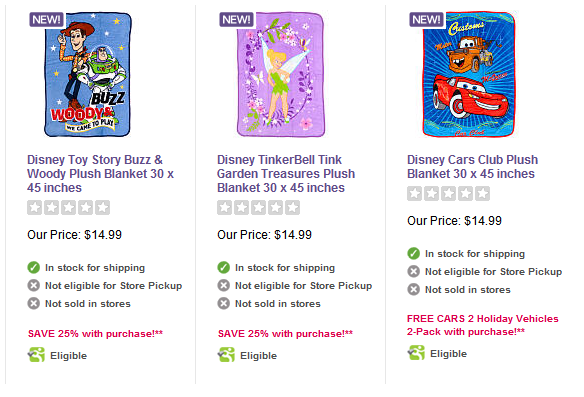Click the NEW! badge on Toy Story blanket
584x397 pixels.
(46, 19)
